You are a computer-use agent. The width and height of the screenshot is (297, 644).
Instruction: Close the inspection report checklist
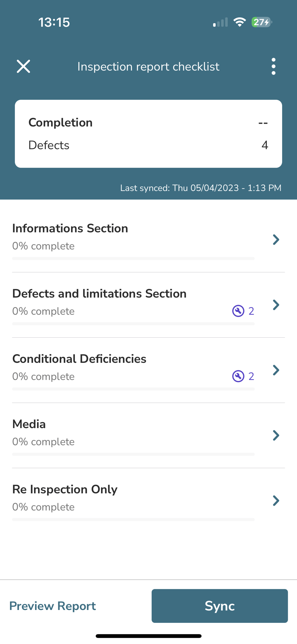click(x=23, y=66)
